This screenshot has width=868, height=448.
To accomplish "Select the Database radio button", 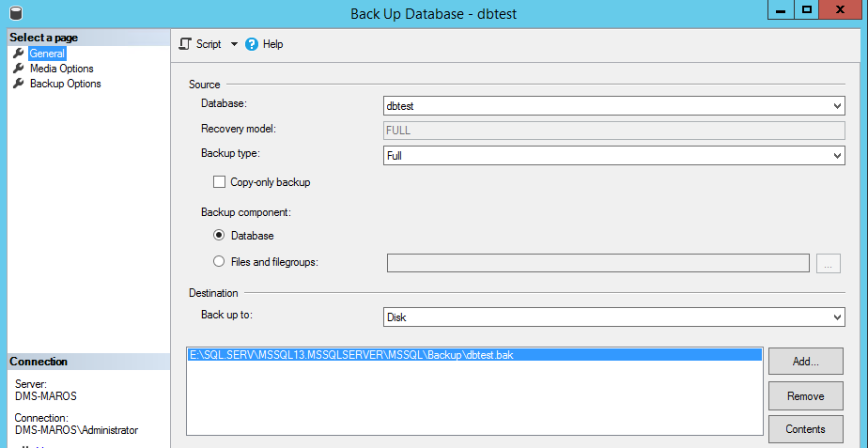I will 220,236.
